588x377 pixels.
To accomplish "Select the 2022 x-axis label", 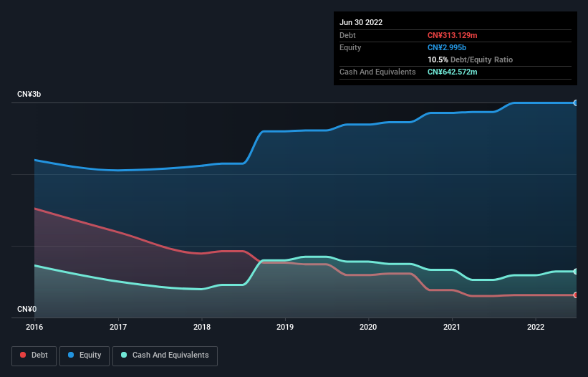I will (x=536, y=327).
